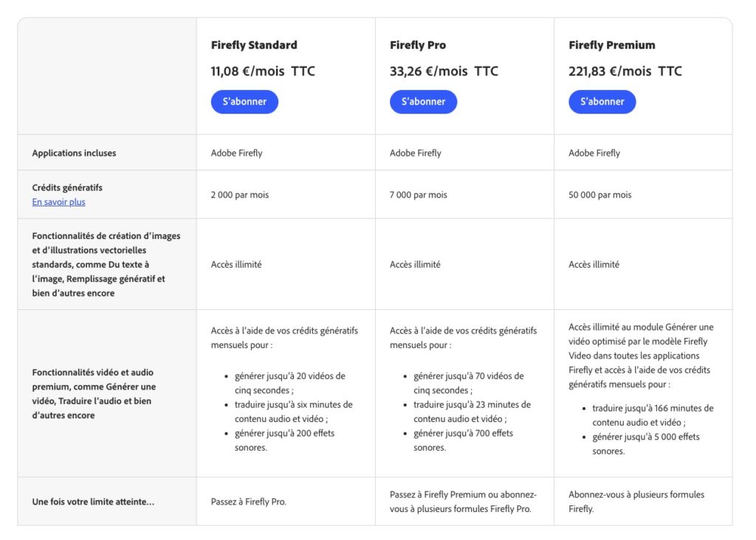The width and height of the screenshot is (756, 540).
Task: Subscribe to the Firefly Premium plan
Action: pos(602,102)
